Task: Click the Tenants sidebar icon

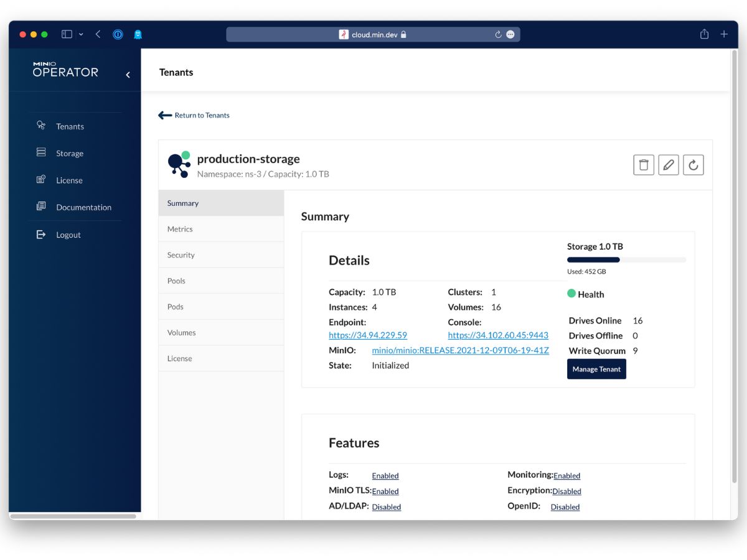Action: [41, 126]
